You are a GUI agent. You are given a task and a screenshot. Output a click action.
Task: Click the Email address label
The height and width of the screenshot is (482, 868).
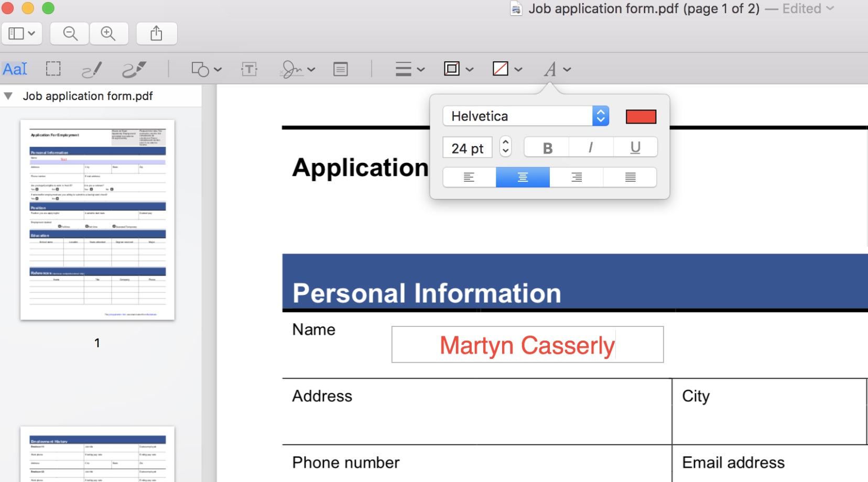(x=733, y=463)
